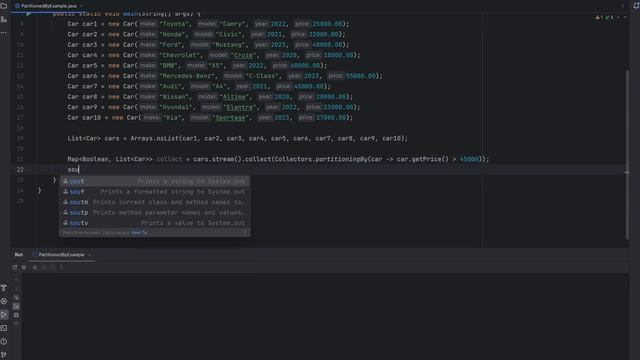This screenshot has height=360, width=640.
Task: Open the Notifications bell icon
Action: click(x=636, y=6)
